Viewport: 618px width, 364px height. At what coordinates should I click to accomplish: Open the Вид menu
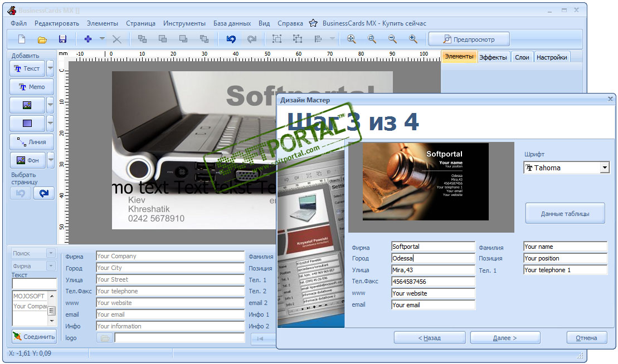point(264,23)
